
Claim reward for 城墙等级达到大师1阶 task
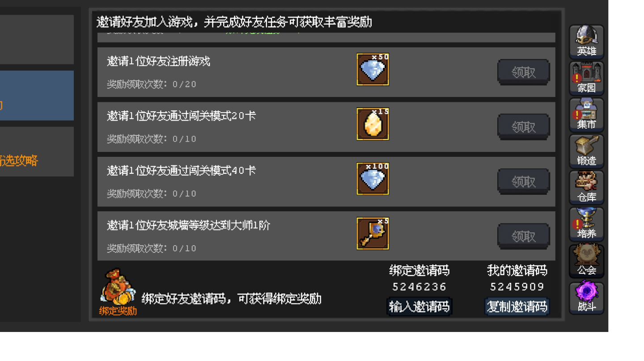tap(523, 236)
